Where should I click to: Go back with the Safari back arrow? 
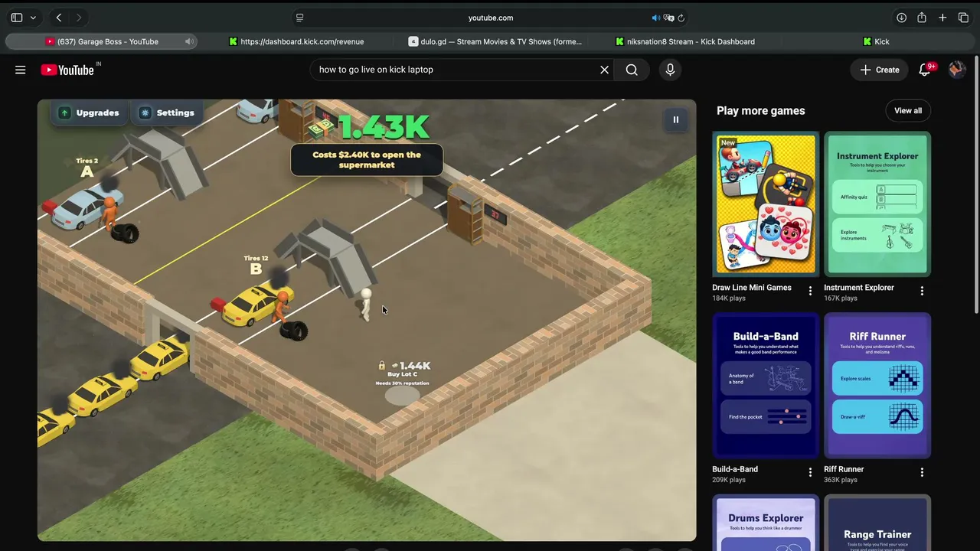[59, 18]
